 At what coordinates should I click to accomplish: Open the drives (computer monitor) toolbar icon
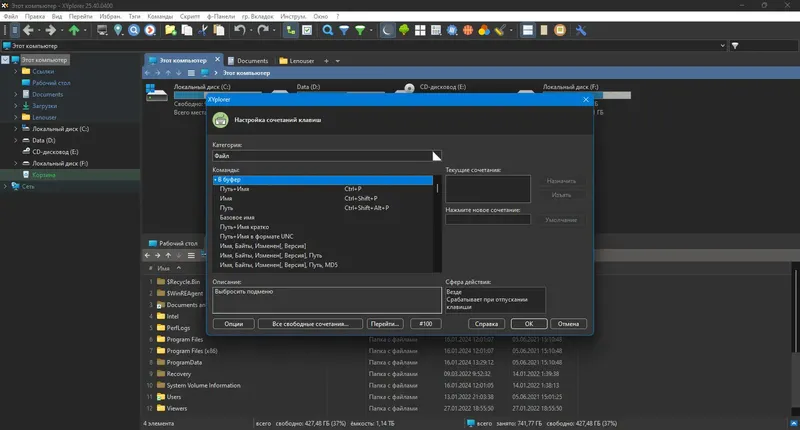102,31
